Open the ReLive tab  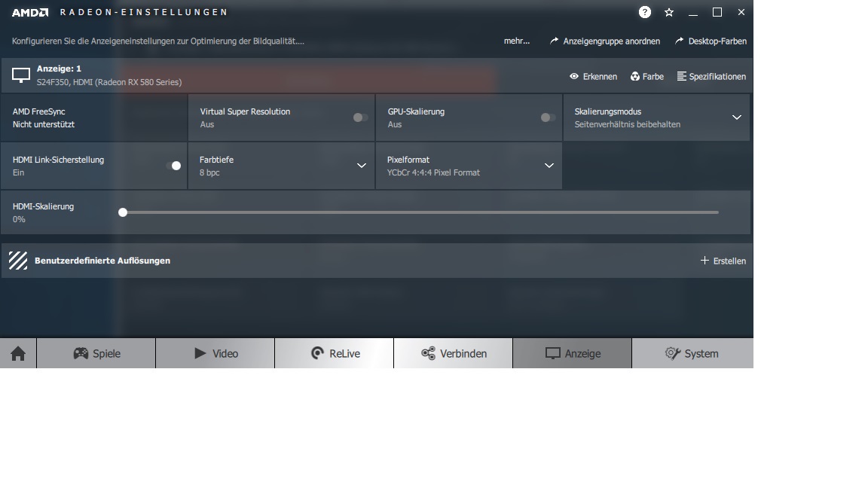coord(335,353)
